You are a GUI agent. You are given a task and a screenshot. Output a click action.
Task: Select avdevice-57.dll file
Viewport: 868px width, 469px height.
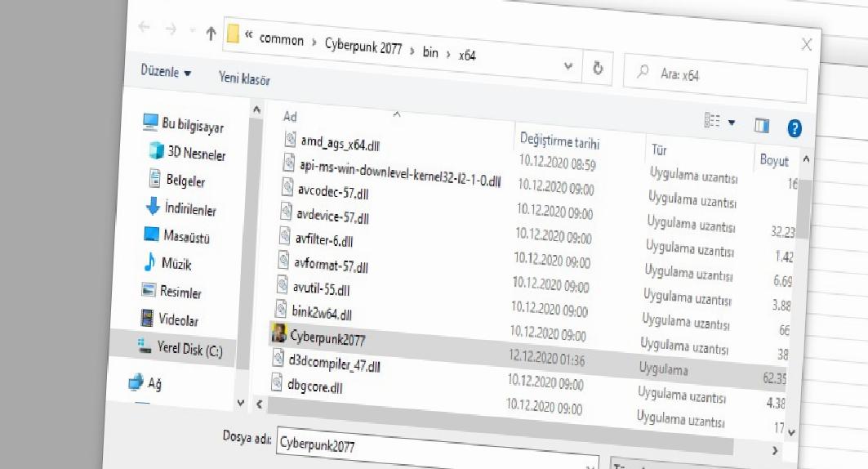[332, 216]
